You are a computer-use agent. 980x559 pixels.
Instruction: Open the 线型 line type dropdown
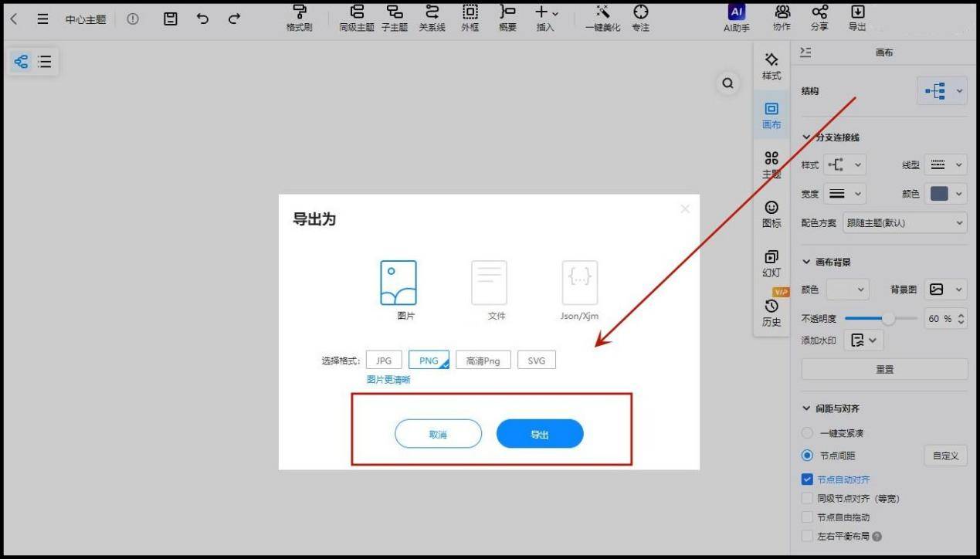[x=946, y=165]
